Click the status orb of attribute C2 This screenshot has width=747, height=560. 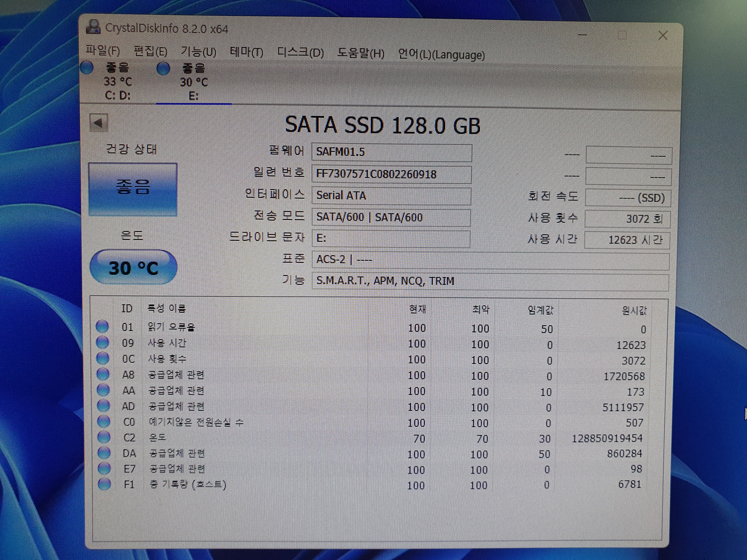coord(104,437)
